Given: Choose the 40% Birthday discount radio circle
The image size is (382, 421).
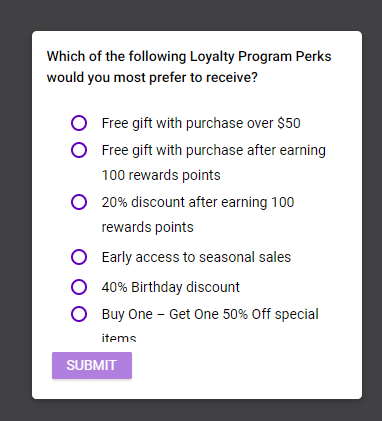Looking at the screenshot, I should 79,287.
